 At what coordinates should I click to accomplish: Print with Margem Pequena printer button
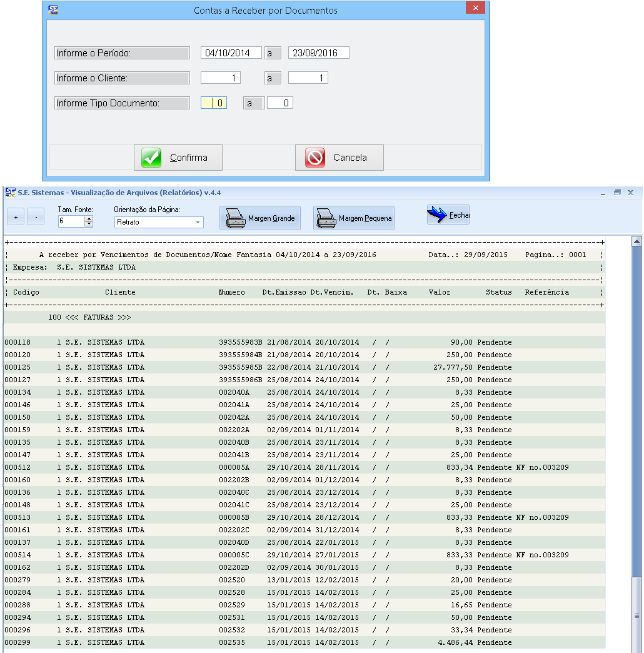(x=354, y=218)
